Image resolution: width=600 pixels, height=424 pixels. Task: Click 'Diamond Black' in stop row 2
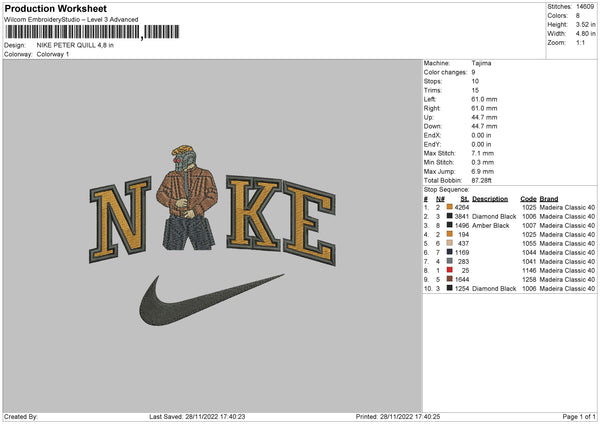494,217
